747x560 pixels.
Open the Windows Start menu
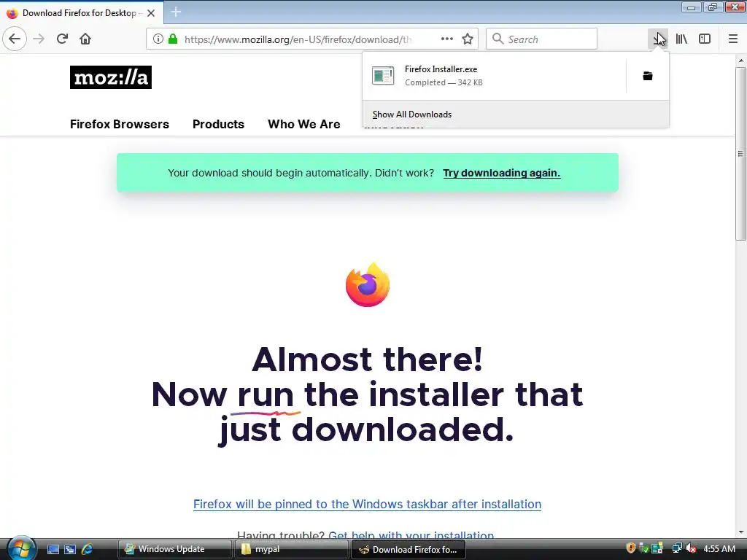20,548
